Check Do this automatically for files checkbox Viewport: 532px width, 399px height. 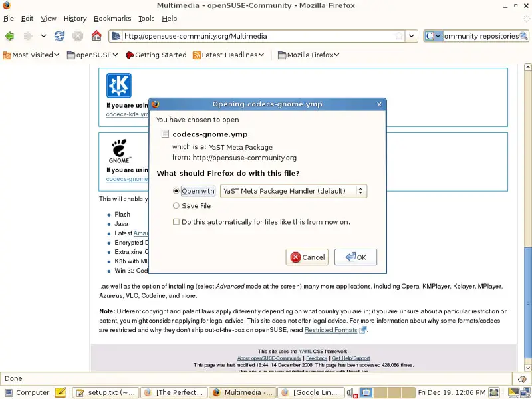point(176,222)
